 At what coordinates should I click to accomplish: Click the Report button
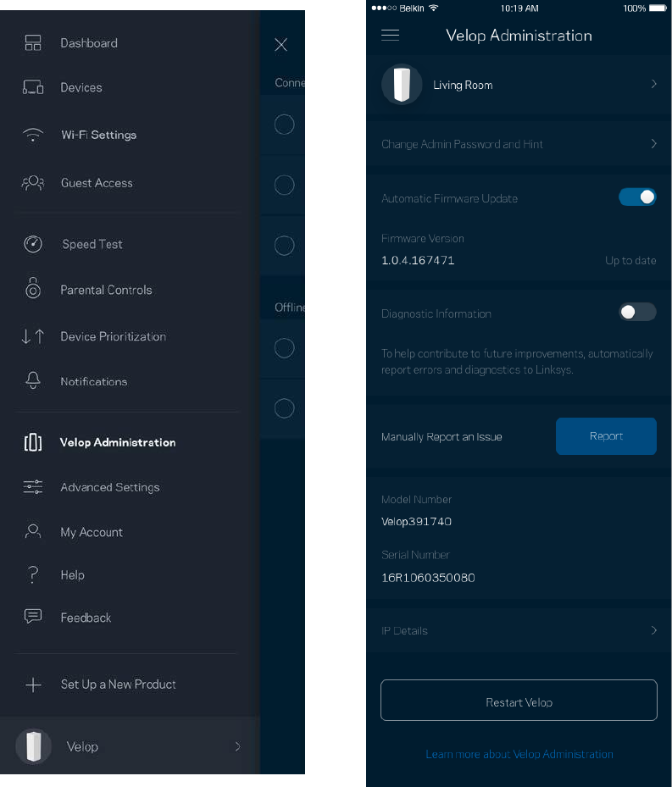[x=606, y=436]
